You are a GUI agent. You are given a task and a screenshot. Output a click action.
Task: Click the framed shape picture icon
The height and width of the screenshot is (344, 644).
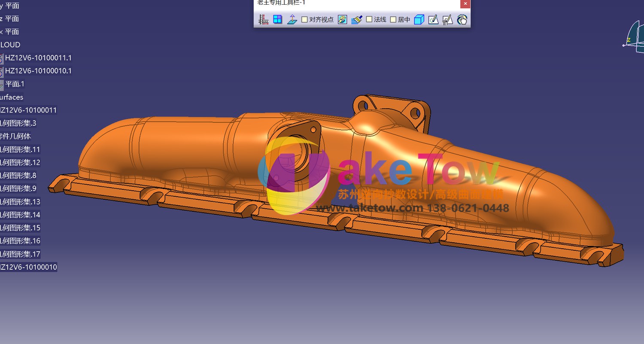342,19
